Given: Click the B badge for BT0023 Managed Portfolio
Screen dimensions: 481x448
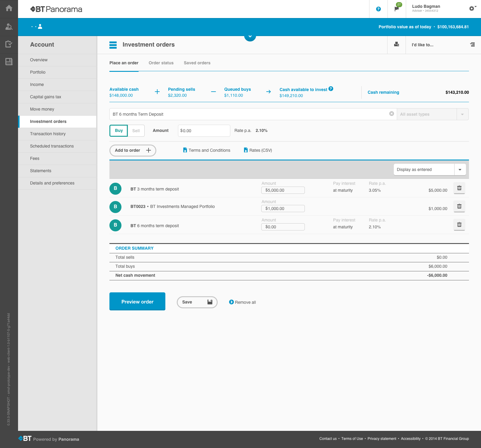Looking at the screenshot, I should tap(115, 207).
